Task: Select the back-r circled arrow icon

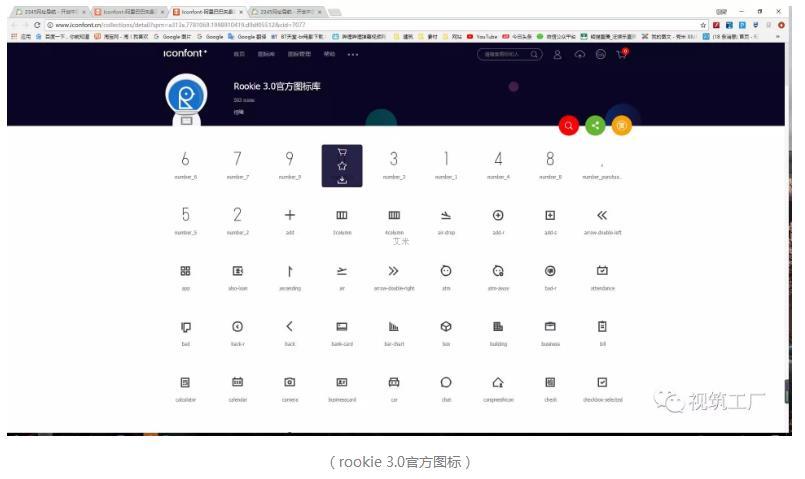Action: point(237,326)
